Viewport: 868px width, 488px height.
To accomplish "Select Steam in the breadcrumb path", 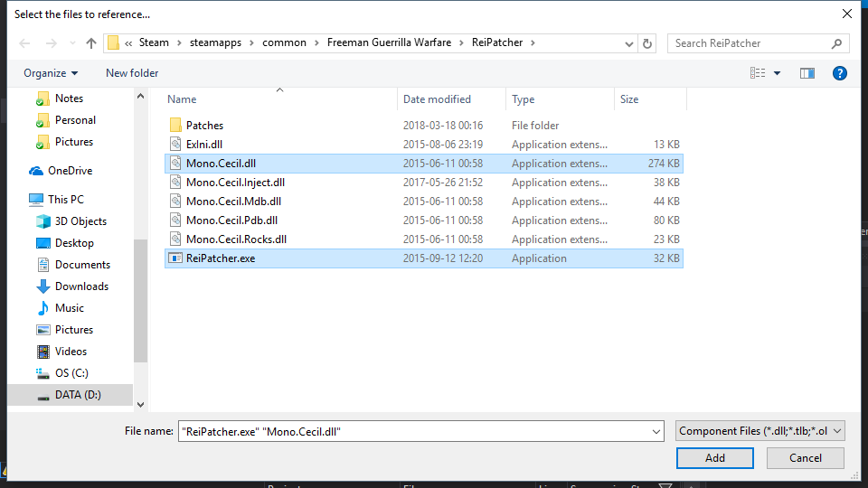I will [x=154, y=42].
